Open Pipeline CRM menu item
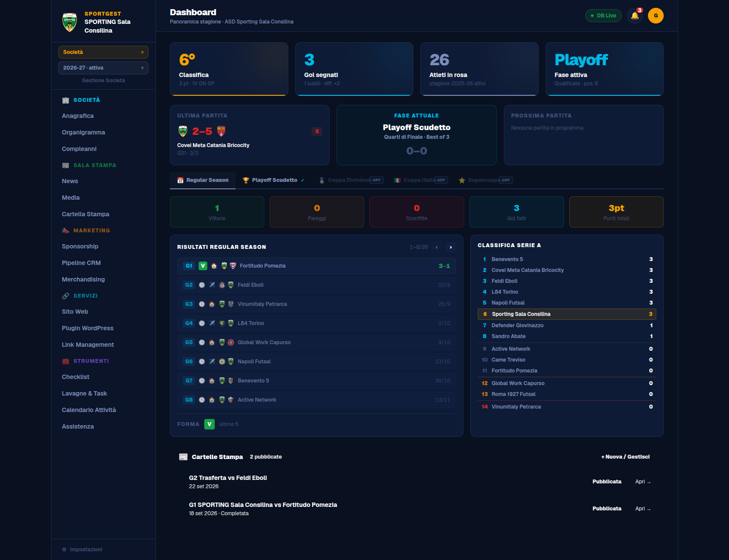729x560 pixels. click(x=81, y=263)
